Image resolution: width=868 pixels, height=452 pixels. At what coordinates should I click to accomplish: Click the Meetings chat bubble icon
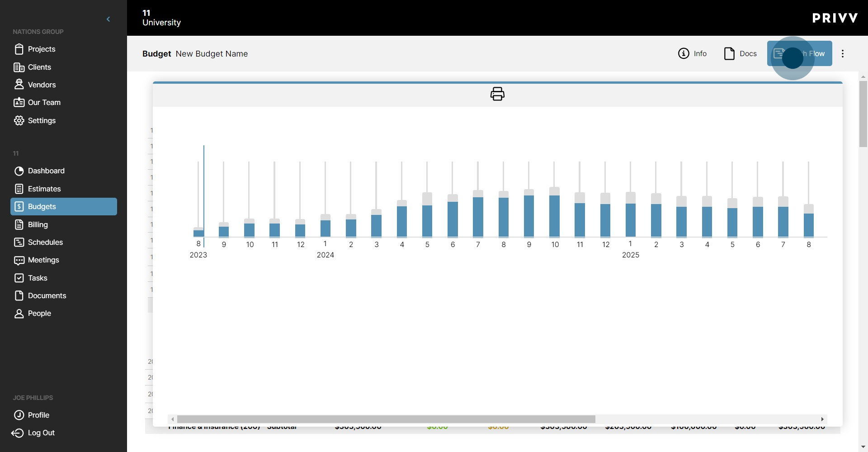19,260
